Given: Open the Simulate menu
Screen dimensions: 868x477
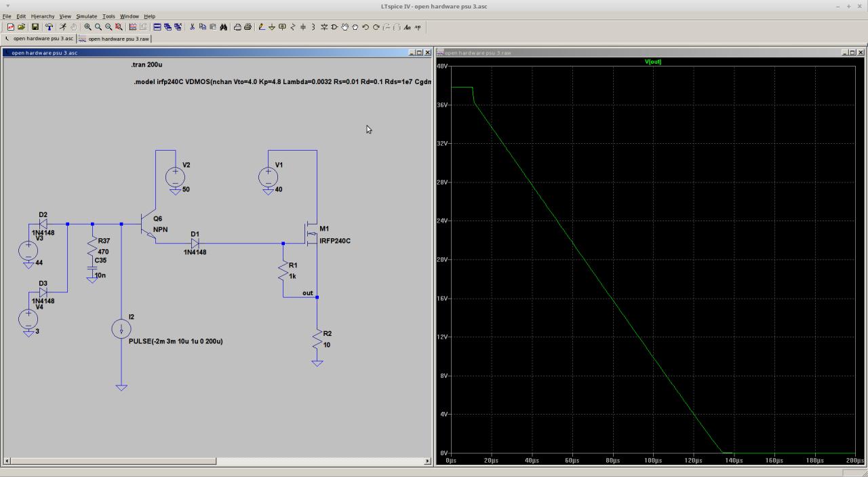Looking at the screenshot, I should click(86, 16).
